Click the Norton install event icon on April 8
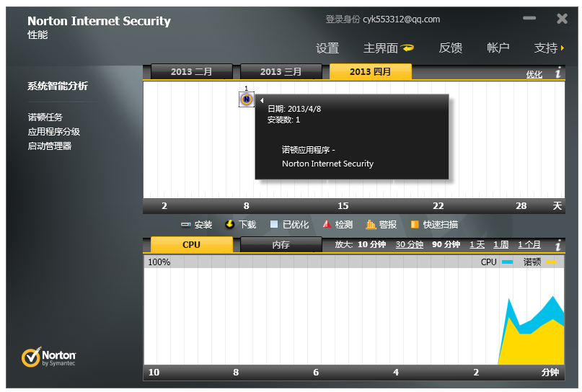This screenshot has height=392, width=582. point(247,99)
